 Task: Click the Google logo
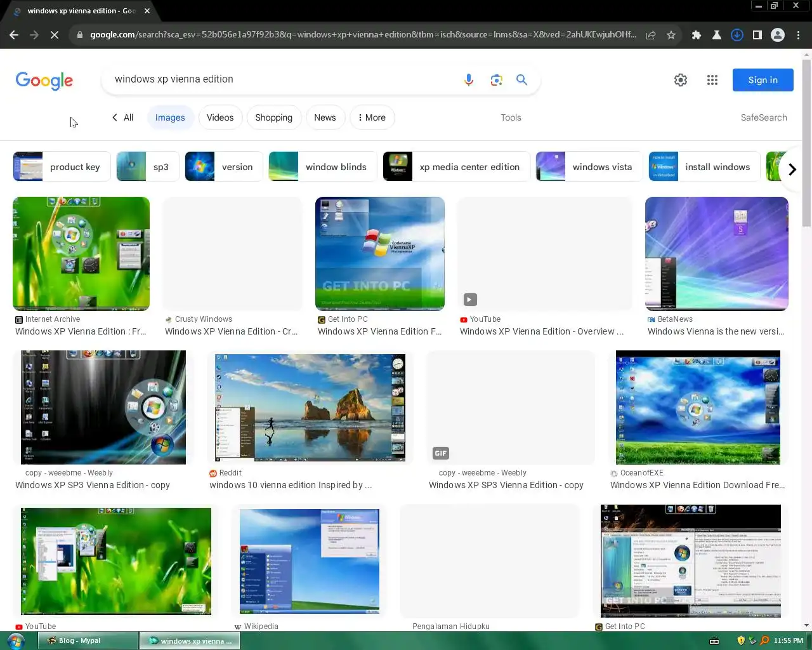click(44, 81)
